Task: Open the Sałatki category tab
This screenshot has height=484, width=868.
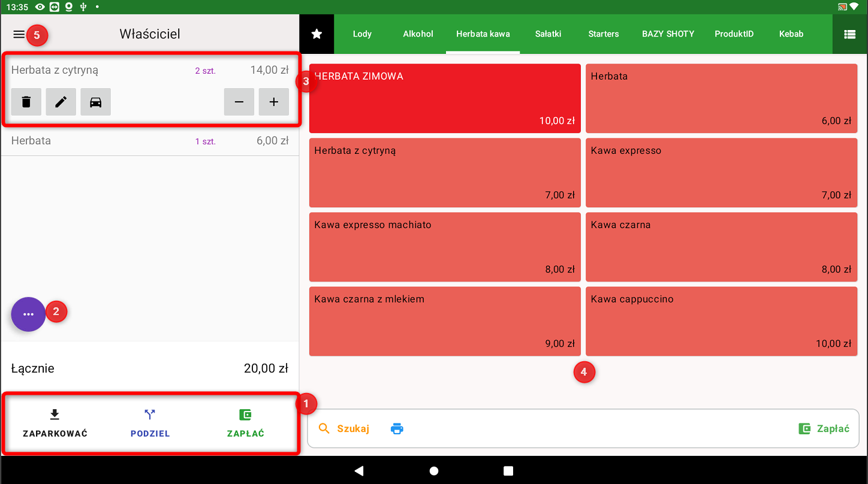Action: point(548,34)
